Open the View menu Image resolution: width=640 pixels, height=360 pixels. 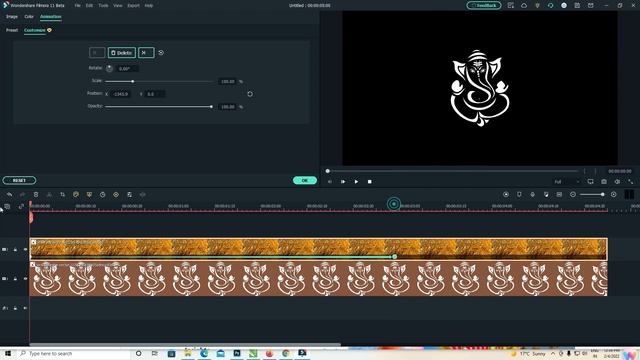[x=118, y=6]
